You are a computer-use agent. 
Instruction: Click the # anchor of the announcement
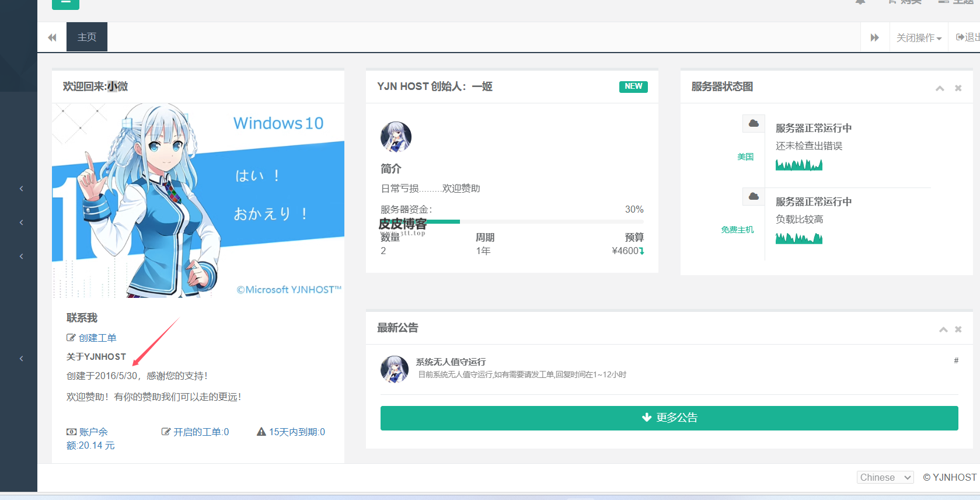pos(956,360)
